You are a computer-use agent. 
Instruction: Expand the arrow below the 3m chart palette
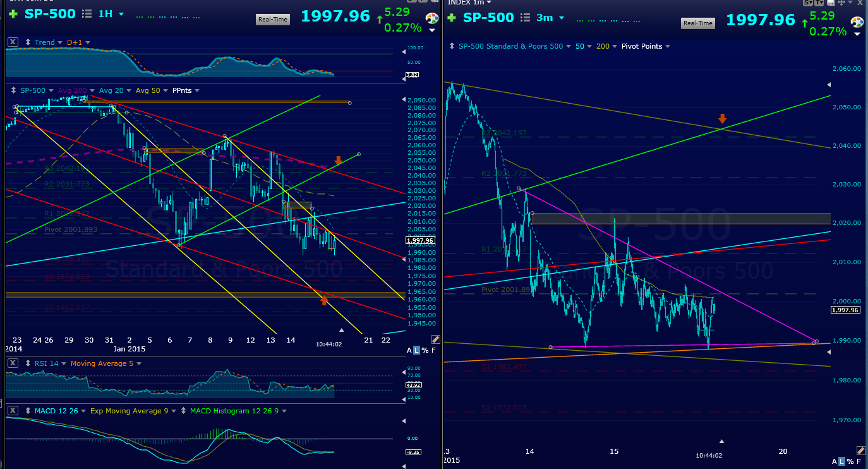[857, 34]
